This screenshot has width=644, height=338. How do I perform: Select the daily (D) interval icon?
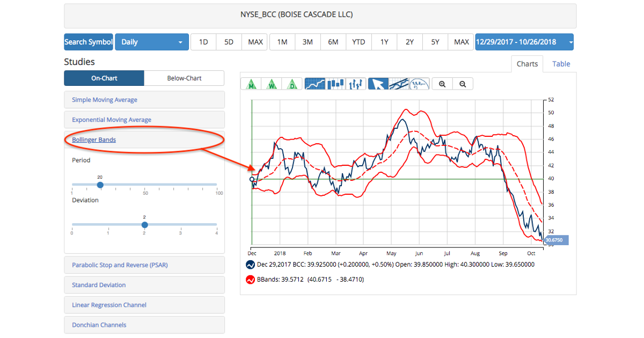click(x=292, y=84)
